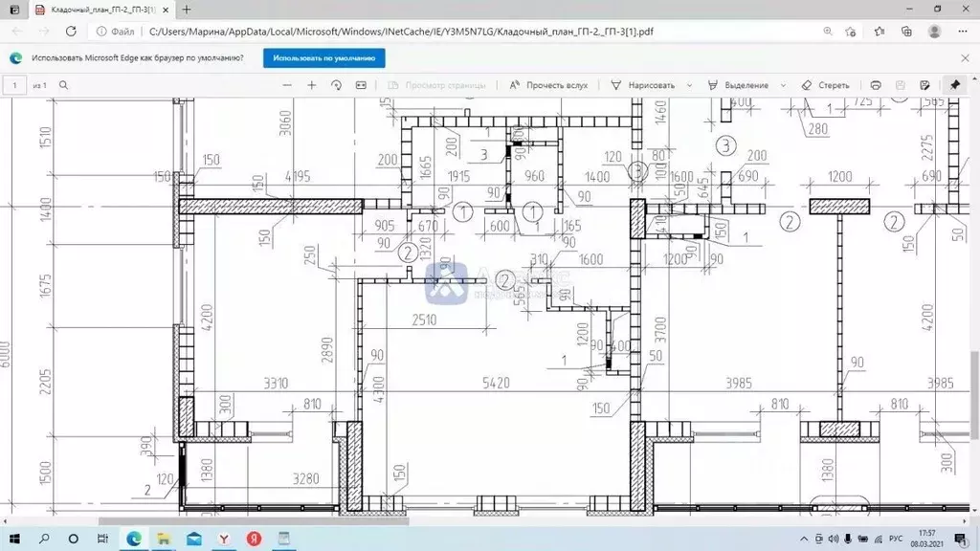Go forward to the next page
980x551 pixels.
pyautogui.click(x=44, y=32)
